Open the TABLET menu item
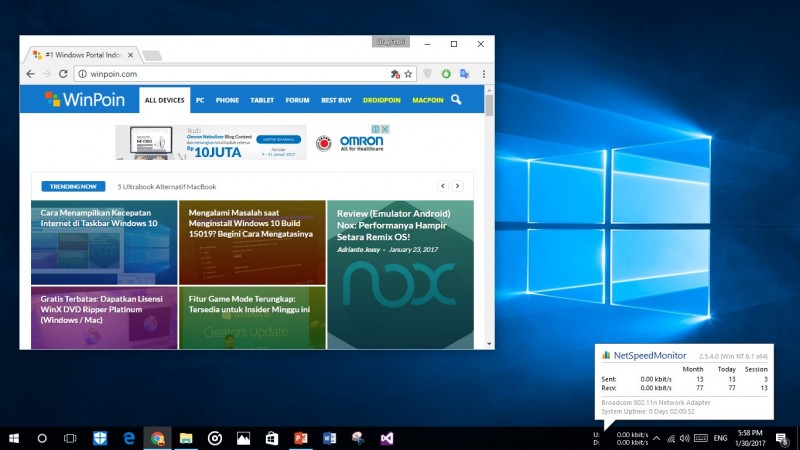This screenshot has height=450, width=800. [x=262, y=101]
